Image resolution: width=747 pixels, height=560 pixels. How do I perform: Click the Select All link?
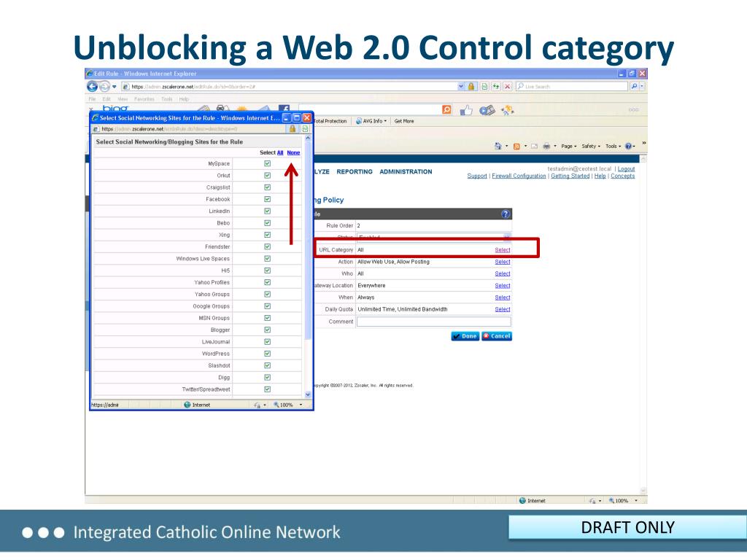coord(280,153)
